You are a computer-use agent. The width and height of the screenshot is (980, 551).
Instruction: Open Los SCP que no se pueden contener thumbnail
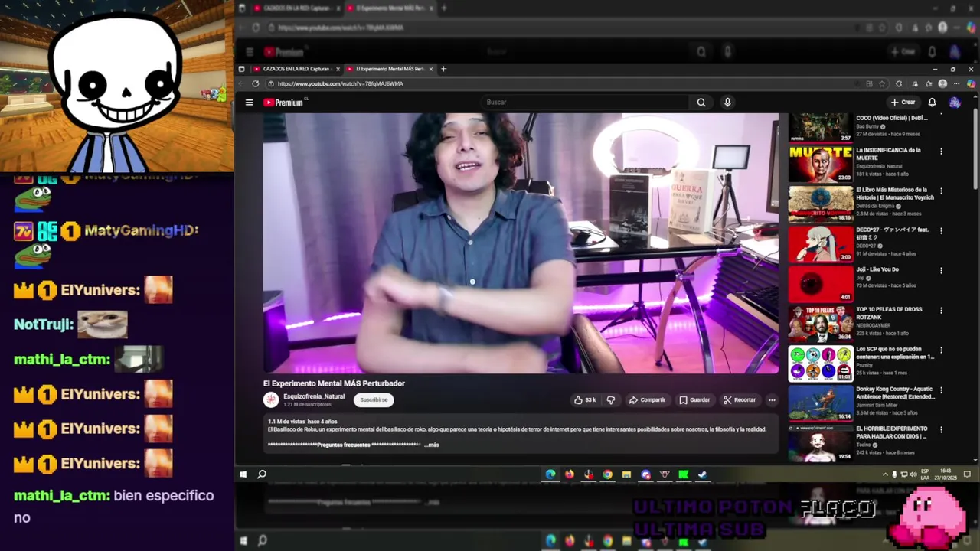point(821,363)
